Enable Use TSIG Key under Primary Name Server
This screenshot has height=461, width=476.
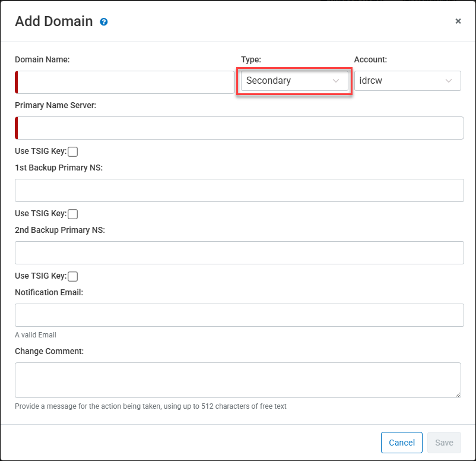(73, 151)
